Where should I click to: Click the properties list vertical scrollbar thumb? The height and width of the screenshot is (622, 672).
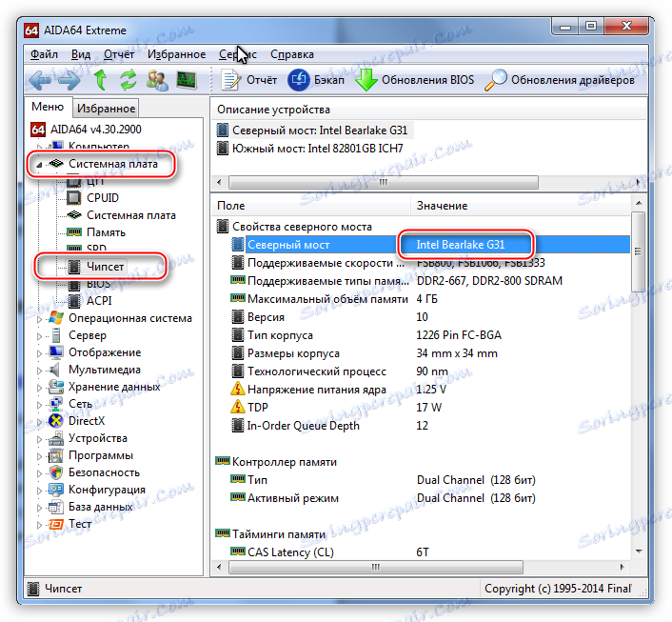tap(639, 251)
